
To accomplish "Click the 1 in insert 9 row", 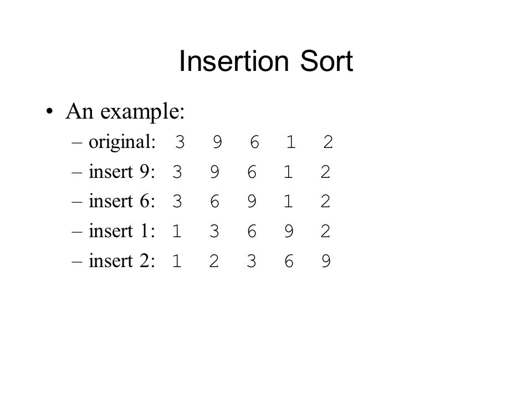I will [288, 172].
